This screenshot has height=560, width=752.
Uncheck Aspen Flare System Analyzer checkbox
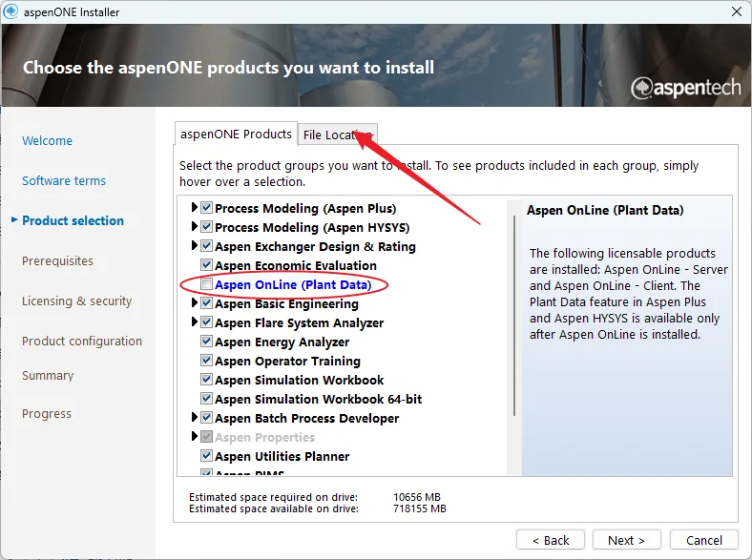(x=207, y=322)
